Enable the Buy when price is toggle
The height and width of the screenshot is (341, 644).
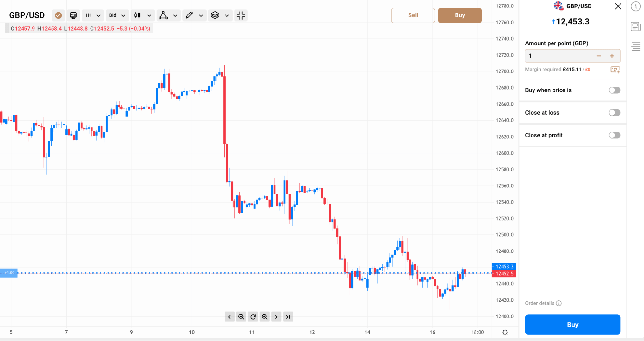pos(614,90)
